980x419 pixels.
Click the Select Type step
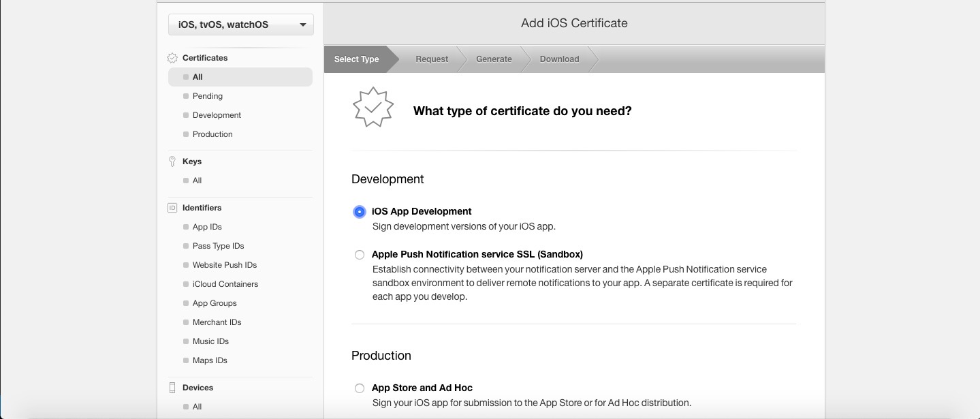[x=357, y=59]
